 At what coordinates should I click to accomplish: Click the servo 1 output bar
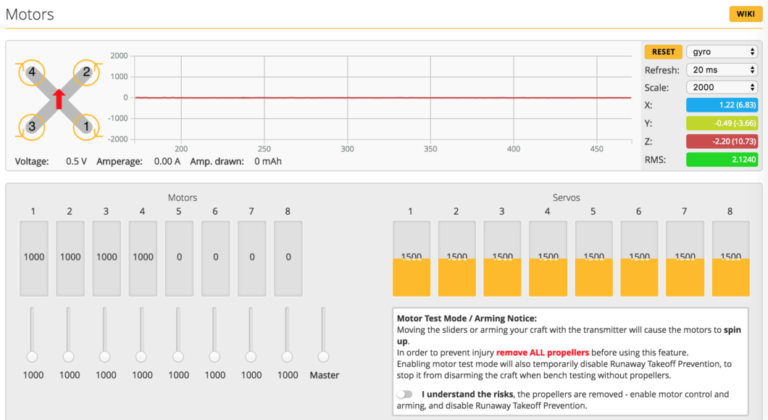pyautogui.click(x=412, y=258)
